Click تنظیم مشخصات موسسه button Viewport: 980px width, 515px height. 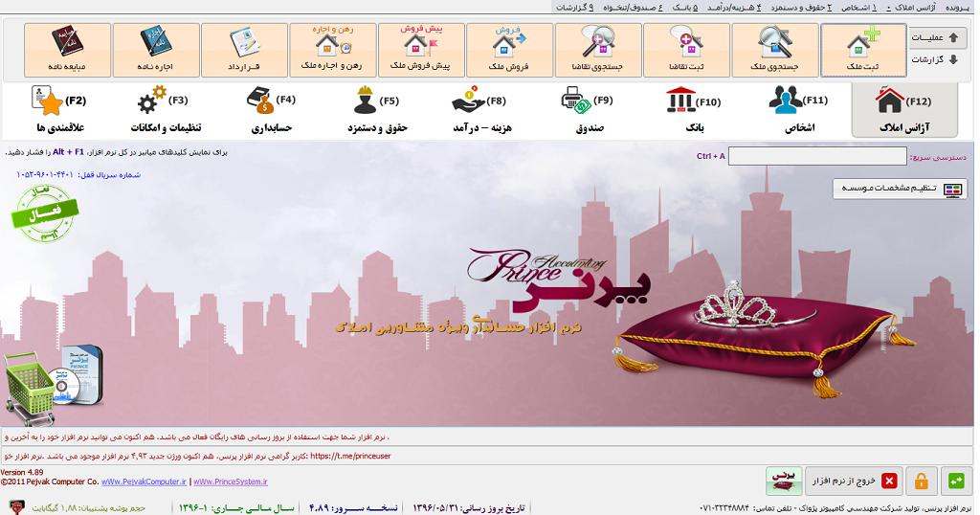(x=900, y=189)
